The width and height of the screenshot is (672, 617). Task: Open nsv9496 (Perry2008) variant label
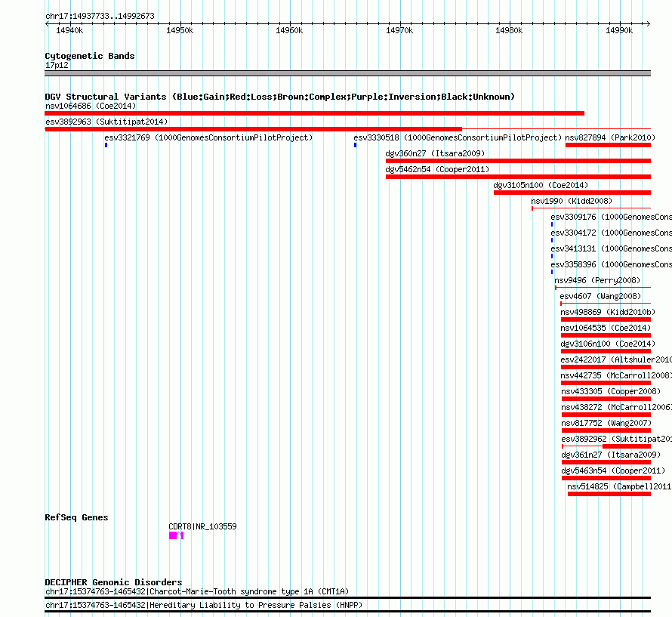597,280
